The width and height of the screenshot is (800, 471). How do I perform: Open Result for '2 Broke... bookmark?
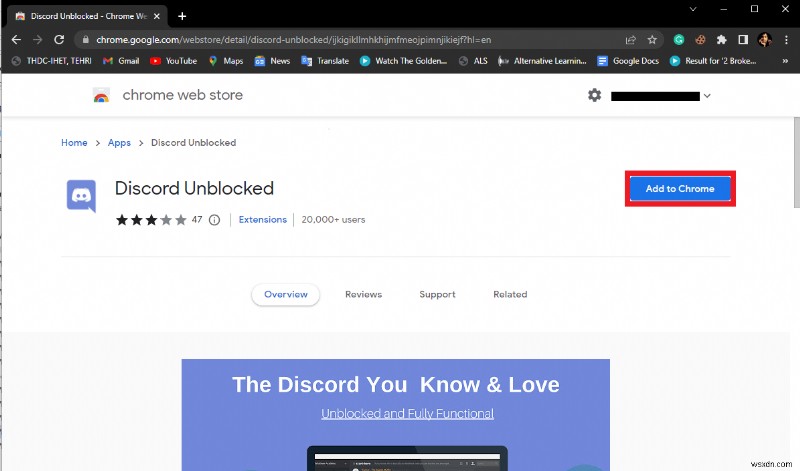(x=713, y=61)
